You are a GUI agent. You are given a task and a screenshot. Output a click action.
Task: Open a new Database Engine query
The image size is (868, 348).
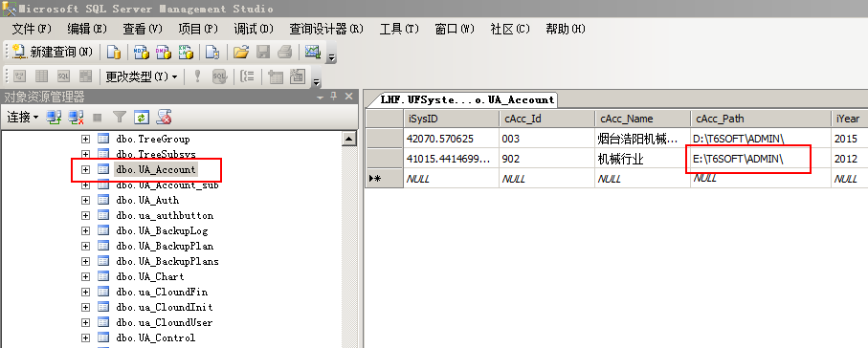click(x=114, y=52)
